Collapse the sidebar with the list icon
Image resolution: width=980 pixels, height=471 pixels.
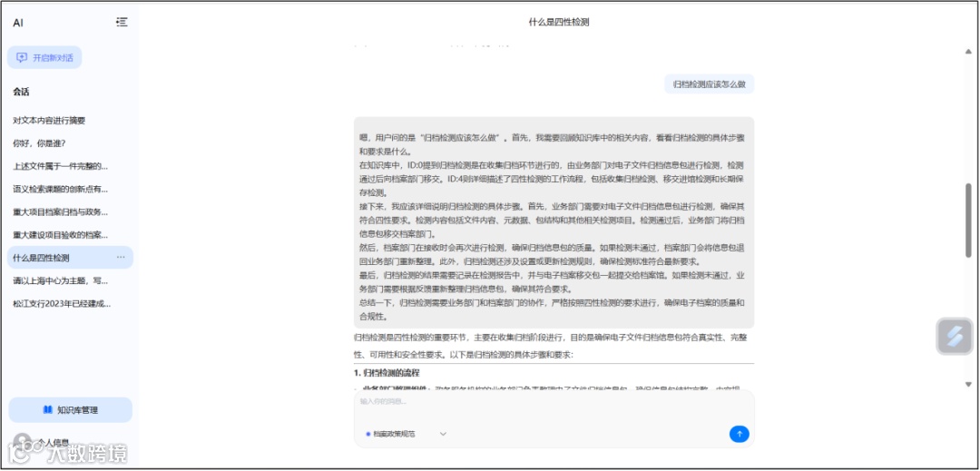point(122,22)
